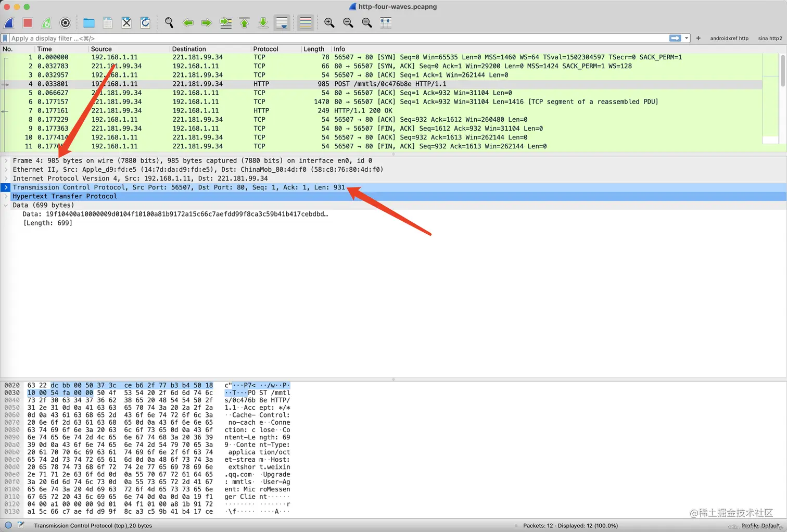Find a packet with magnifier icon
The height and width of the screenshot is (532, 787).
[169, 22]
